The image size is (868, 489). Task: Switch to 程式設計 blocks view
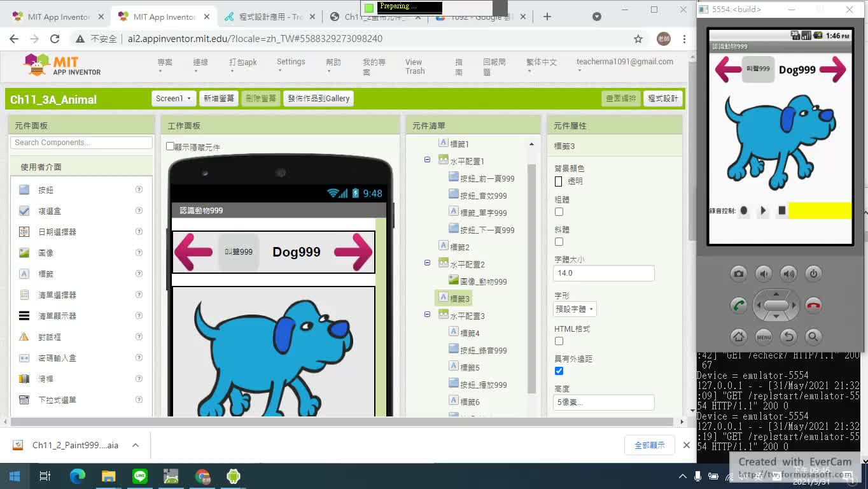click(662, 99)
